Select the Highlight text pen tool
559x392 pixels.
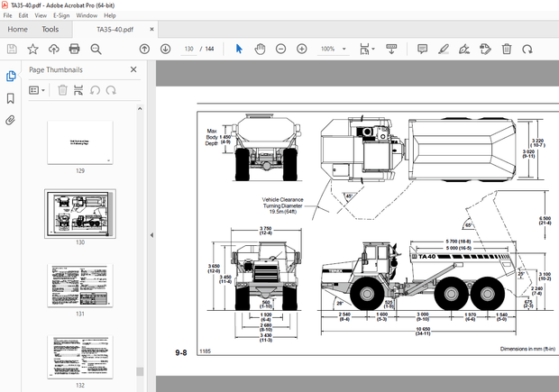pyautogui.click(x=444, y=49)
